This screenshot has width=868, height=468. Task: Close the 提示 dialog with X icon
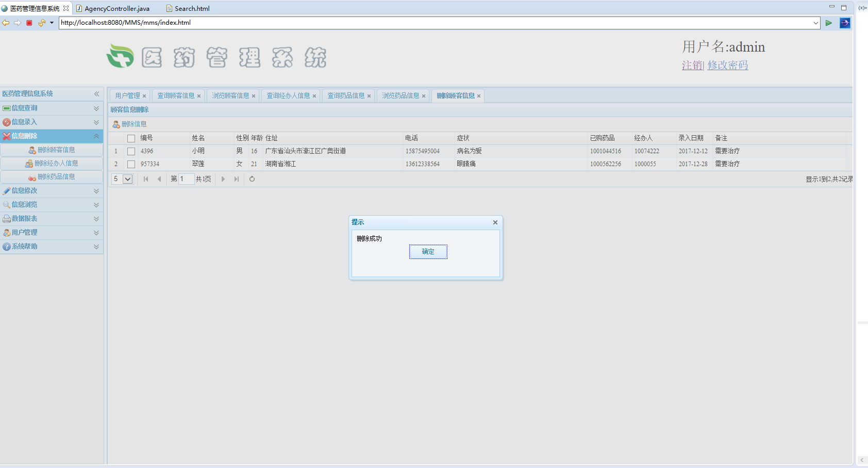[495, 222]
